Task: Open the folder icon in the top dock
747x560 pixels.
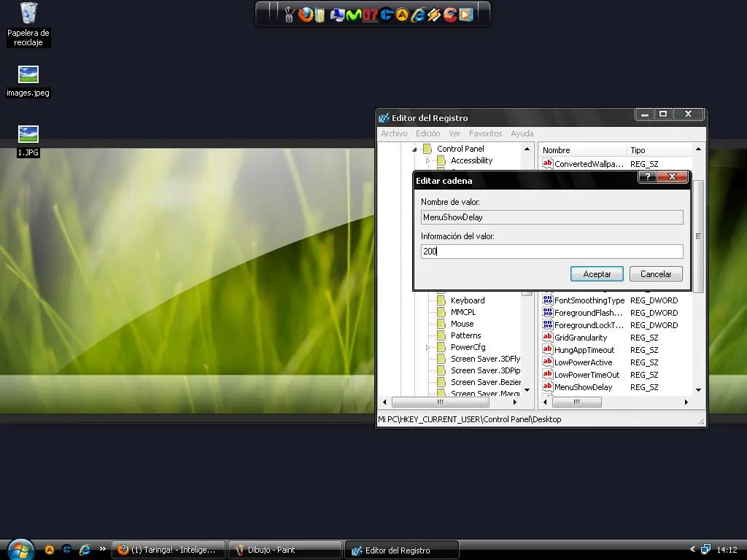Action: point(320,15)
